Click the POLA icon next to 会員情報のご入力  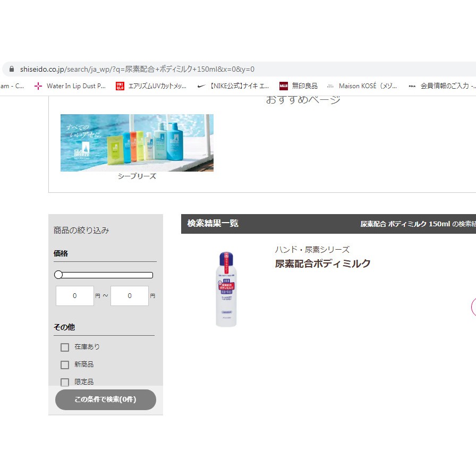(x=413, y=86)
